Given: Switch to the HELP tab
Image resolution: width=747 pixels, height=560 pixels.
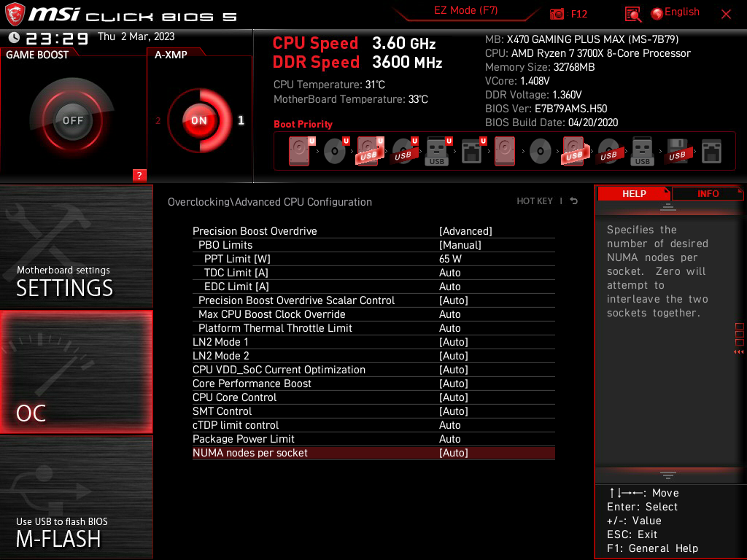Looking at the screenshot, I should coord(634,193).
